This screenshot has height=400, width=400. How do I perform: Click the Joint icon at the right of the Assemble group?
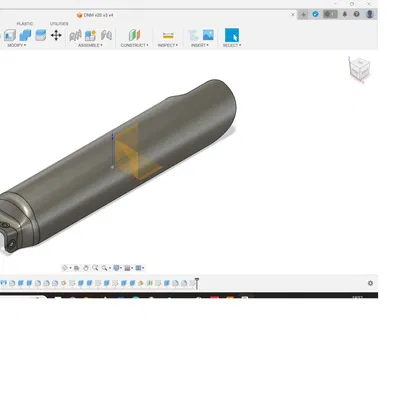click(106, 35)
